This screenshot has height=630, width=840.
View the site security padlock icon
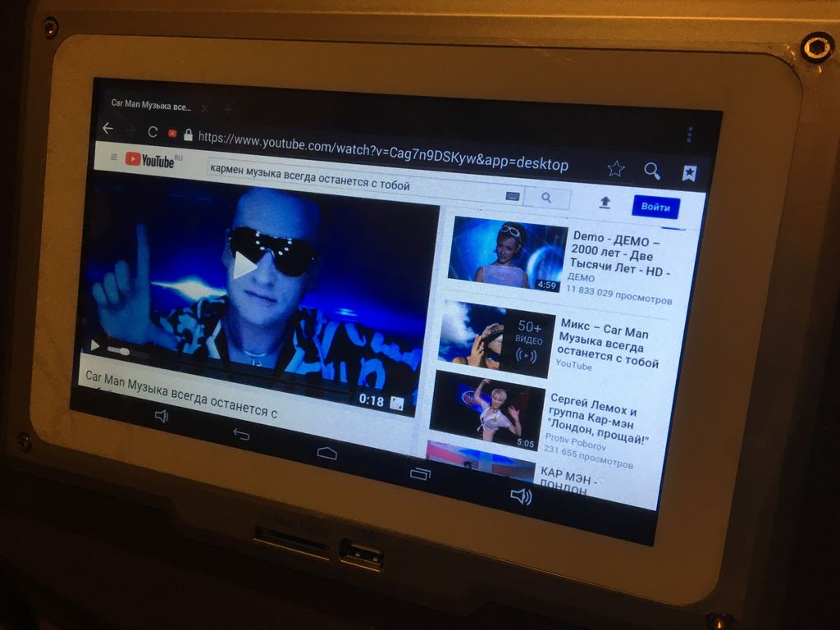click(x=188, y=135)
